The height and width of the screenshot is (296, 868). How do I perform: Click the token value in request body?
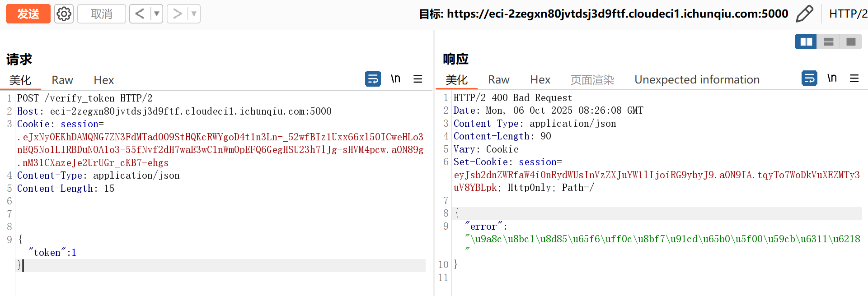[74, 253]
